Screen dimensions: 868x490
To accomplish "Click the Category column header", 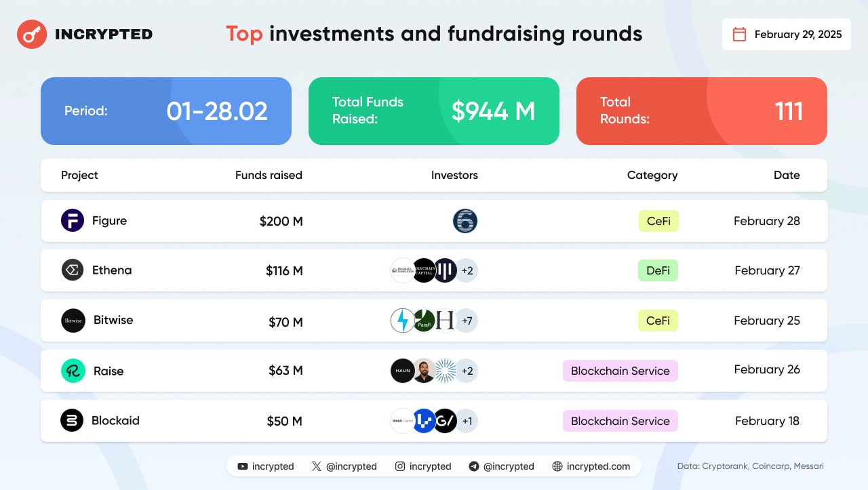I will tap(652, 175).
